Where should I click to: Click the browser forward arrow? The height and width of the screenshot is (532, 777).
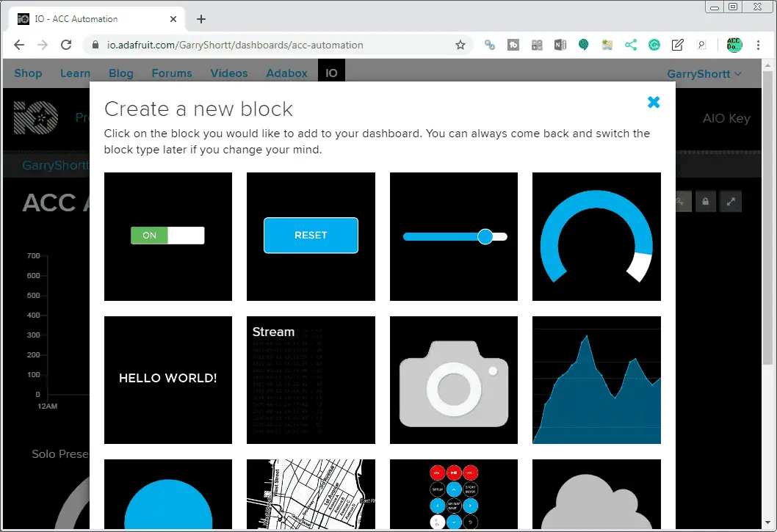point(43,45)
